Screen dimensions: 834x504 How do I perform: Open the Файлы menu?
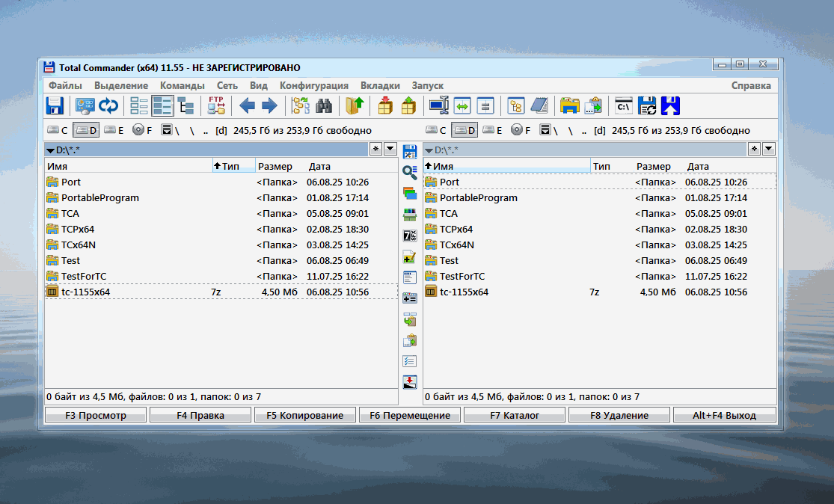pyautogui.click(x=65, y=85)
